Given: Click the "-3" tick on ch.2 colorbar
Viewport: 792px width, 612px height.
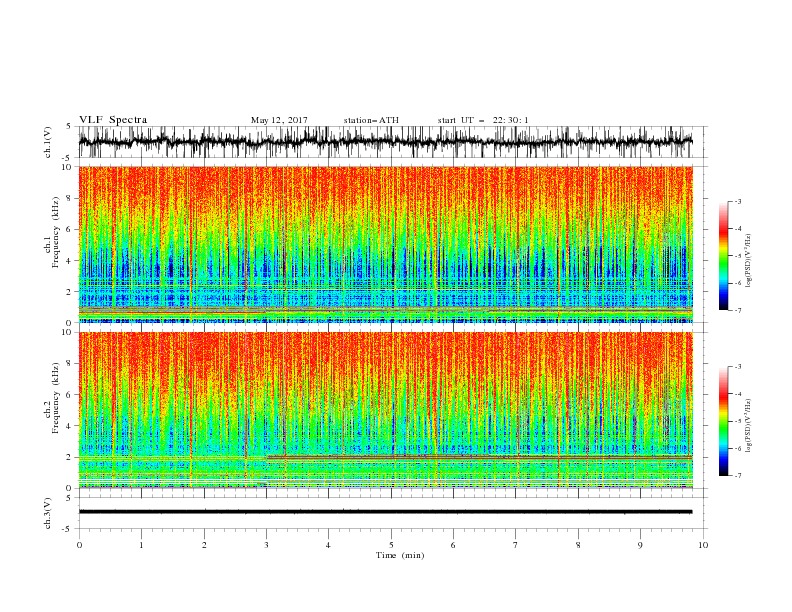Looking at the screenshot, I should (x=737, y=367).
